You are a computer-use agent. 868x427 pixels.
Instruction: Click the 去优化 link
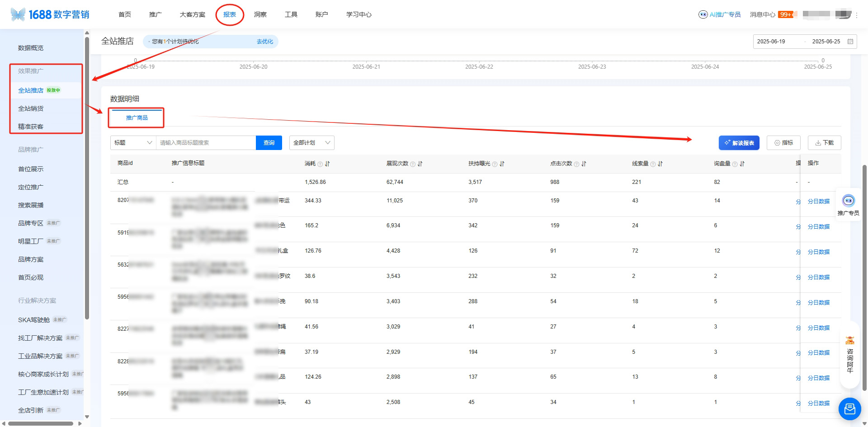point(264,42)
